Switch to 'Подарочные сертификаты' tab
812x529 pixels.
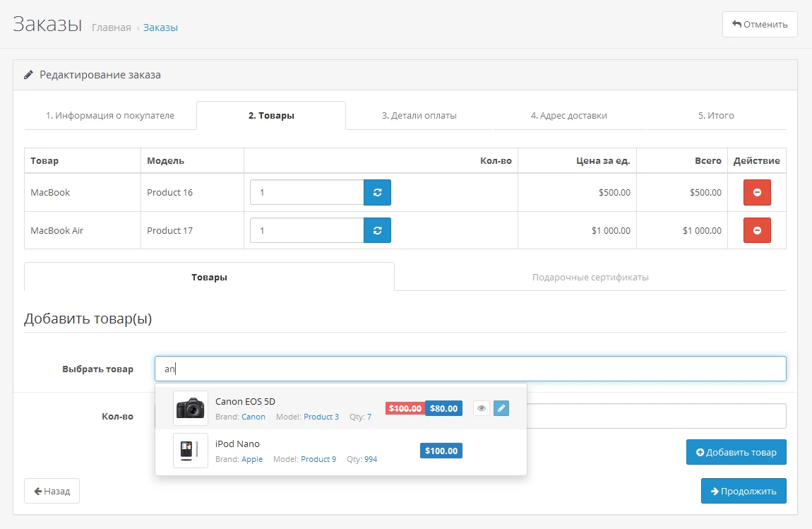[590, 278]
